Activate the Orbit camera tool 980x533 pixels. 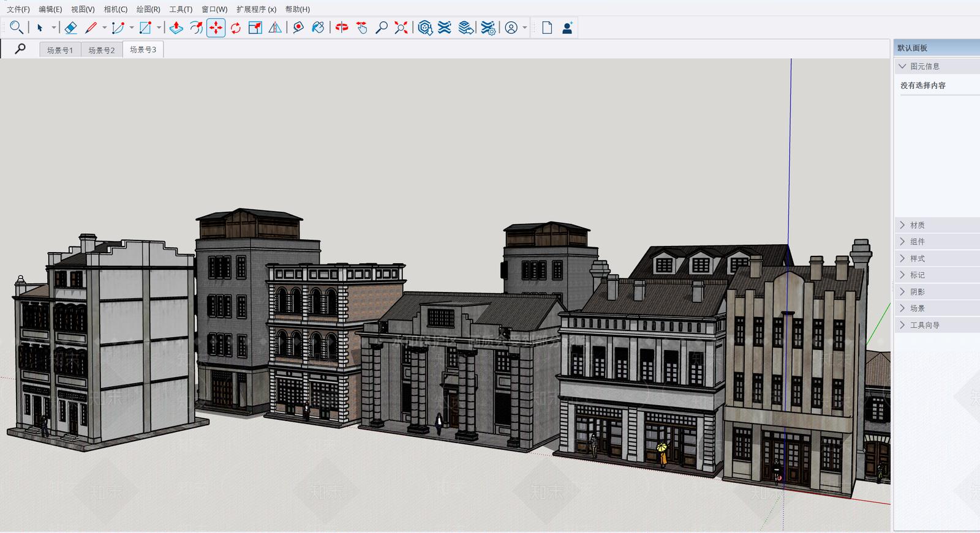pyautogui.click(x=342, y=28)
